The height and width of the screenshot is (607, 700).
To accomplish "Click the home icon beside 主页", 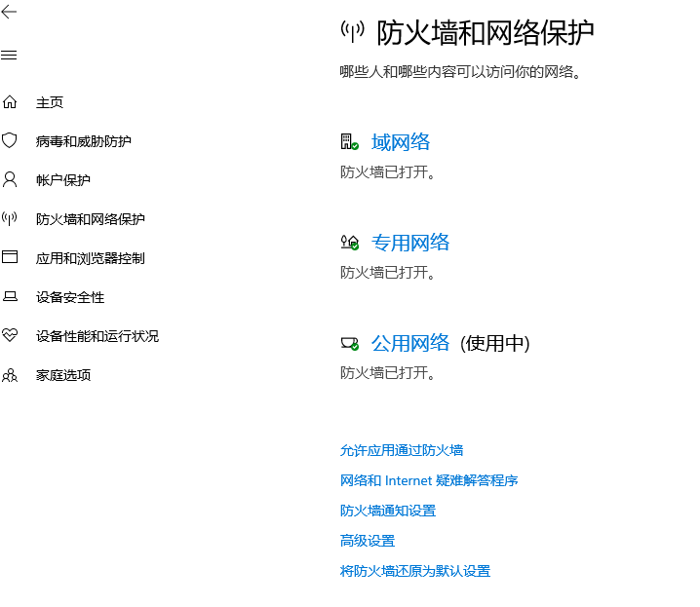I will (x=10, y=102).
